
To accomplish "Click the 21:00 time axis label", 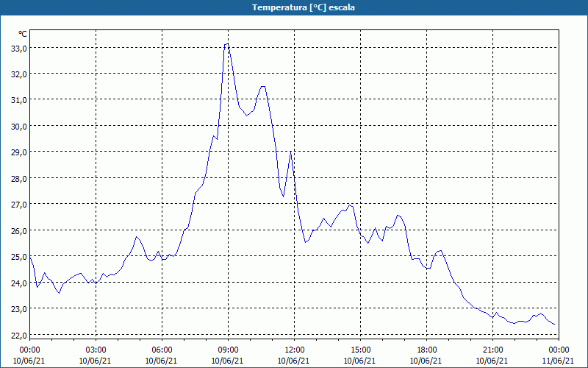I will pos(492,350).
